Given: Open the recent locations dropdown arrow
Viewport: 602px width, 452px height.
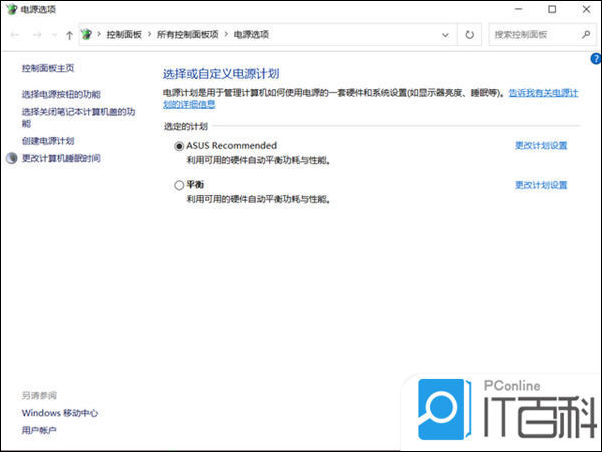Looking at the screenshot, I should pyautogui.click(x=54, y=35).
